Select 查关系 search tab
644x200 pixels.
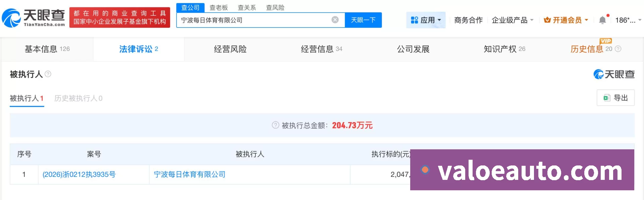point(247,7)
